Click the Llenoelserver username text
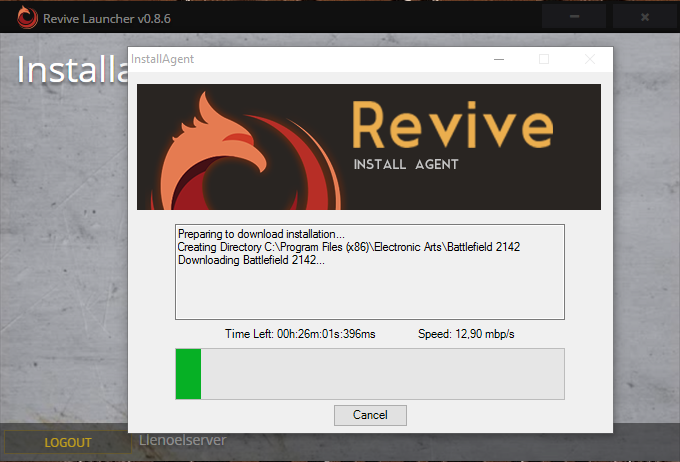 click(183, 440)
